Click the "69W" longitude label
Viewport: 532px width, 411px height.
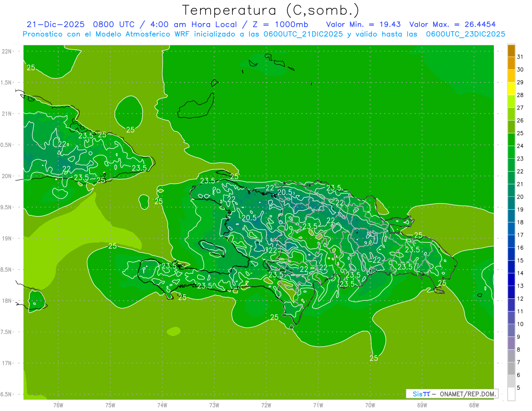[422, 405]
